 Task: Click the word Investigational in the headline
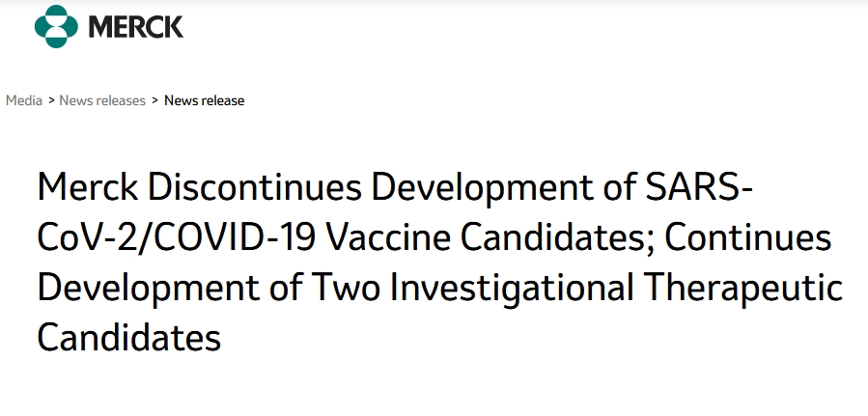pyautogui.click(x=512, y=289)
